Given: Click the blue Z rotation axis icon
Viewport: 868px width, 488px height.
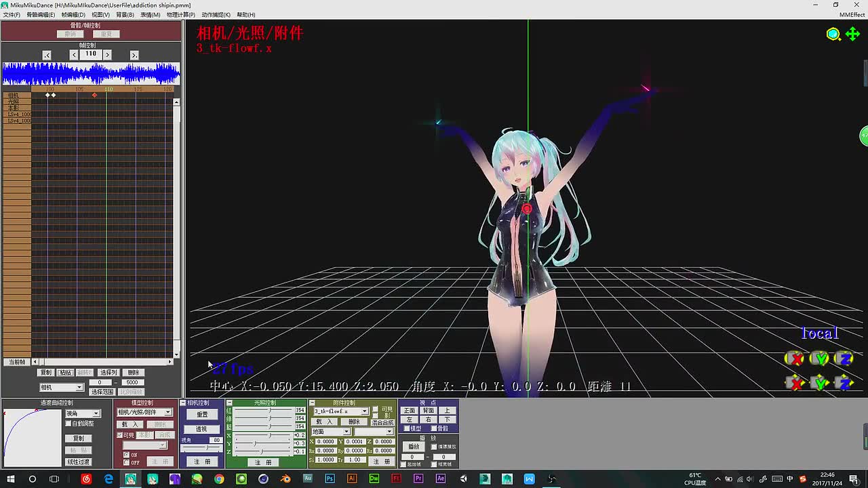Looking at the screenshot, I should click(844, 358).
